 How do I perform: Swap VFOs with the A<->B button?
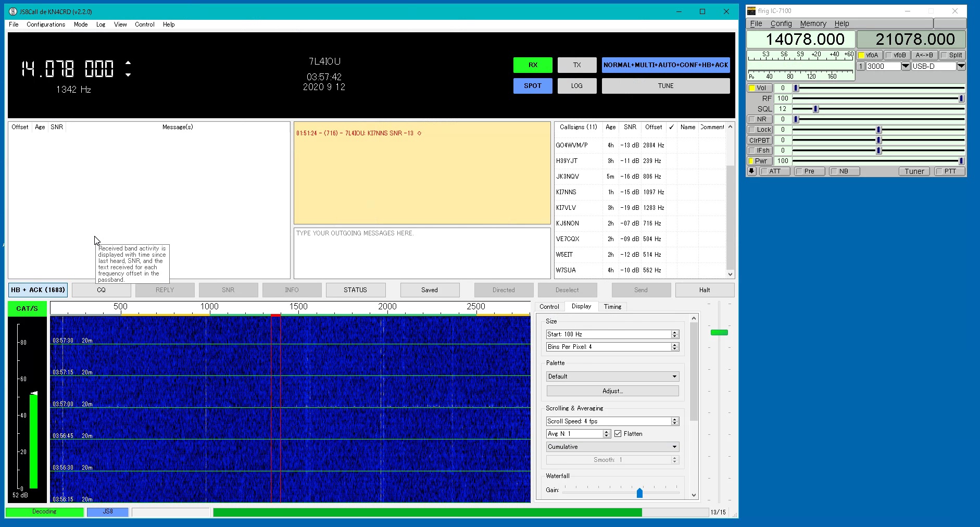tap(925, 55)
